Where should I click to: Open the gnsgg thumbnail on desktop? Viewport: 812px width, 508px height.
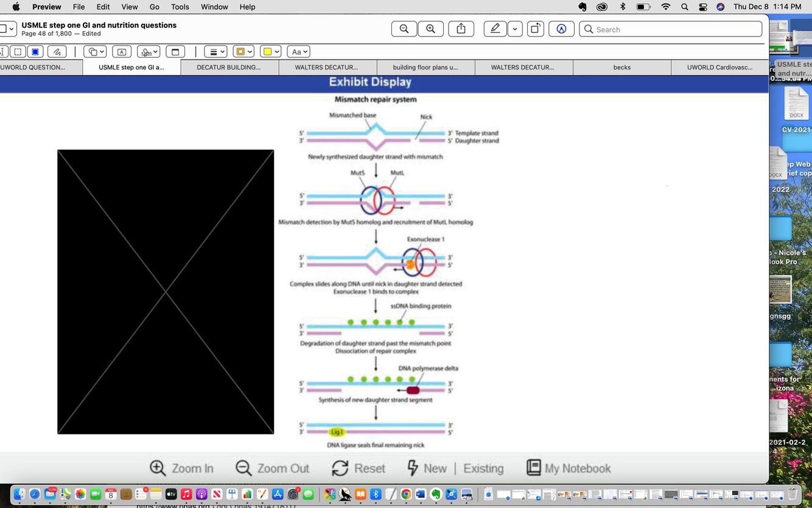click(x=780, y=290)
